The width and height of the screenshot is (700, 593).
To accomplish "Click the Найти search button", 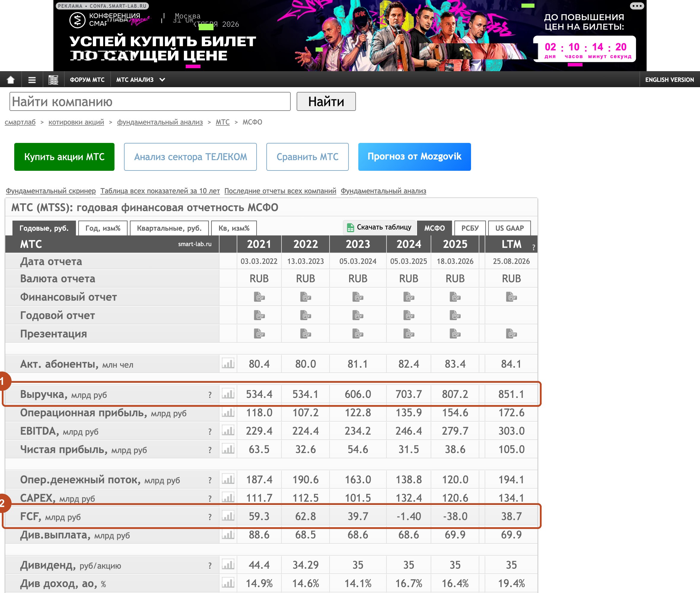I will (x=326, y=101).
